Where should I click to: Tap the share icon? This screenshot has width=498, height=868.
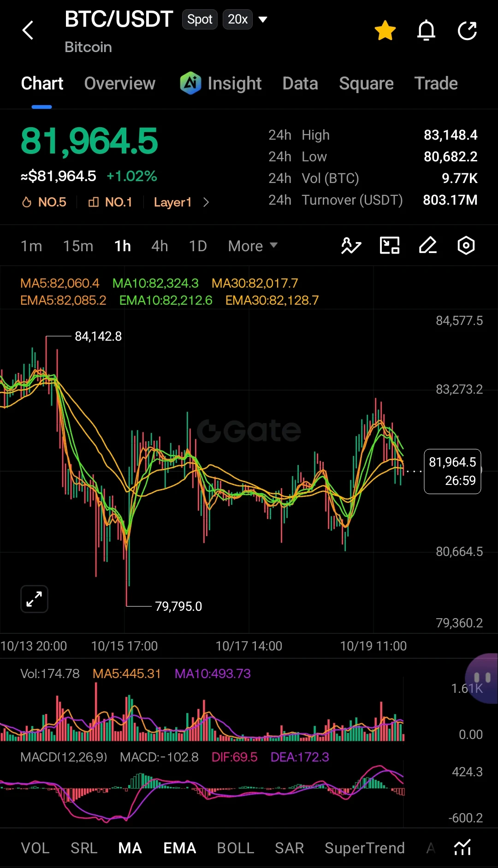coord(467,30)
